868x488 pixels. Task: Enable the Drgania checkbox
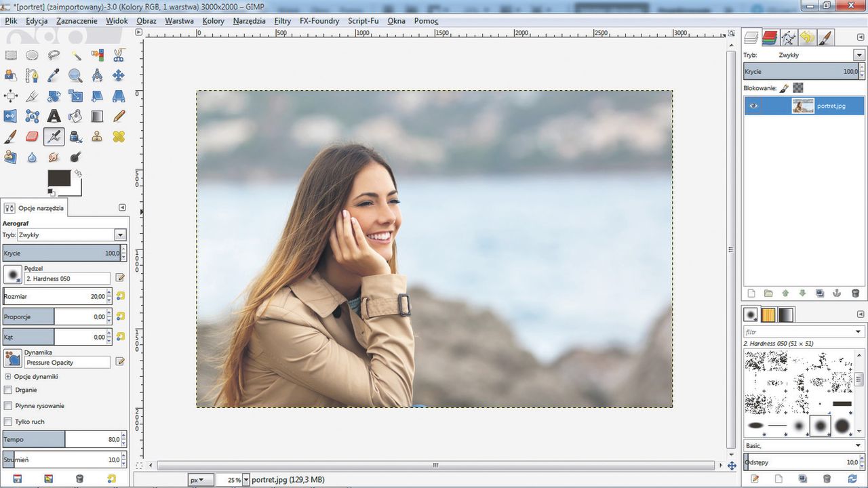[x=8, y=390]
